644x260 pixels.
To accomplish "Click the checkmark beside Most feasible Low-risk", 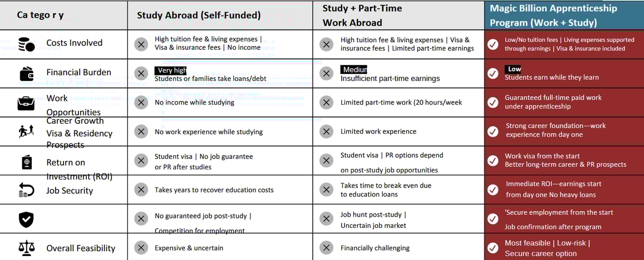I will pyautogui.click(x=493, y=248).
